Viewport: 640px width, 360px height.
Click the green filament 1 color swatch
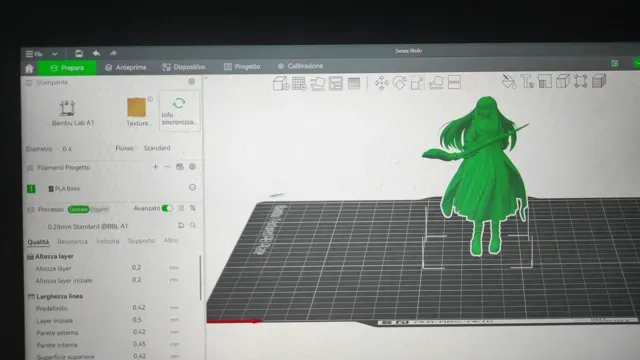click(x=31, y=189)
